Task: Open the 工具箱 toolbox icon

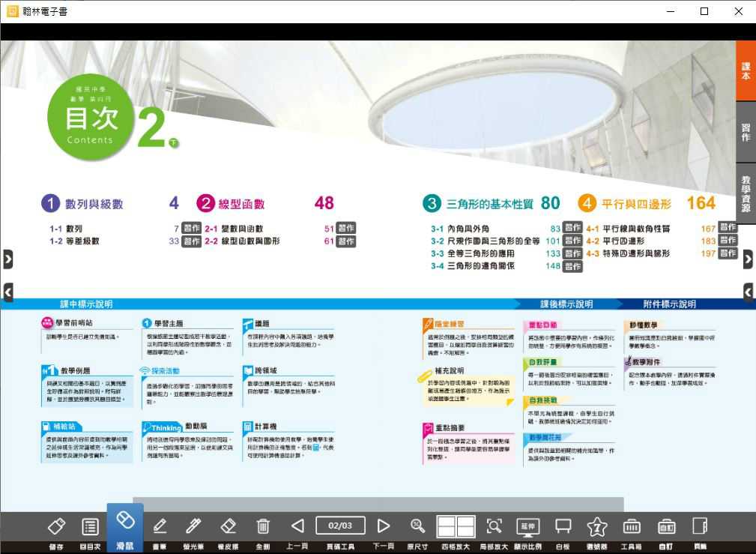Action: (x=632, y=526)
